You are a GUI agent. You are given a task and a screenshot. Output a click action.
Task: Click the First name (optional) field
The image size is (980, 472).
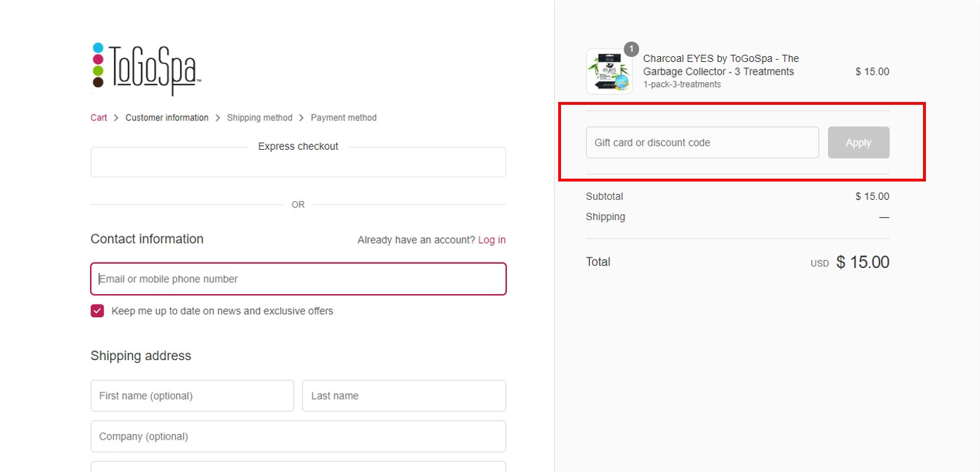click(x=192, y=396)
